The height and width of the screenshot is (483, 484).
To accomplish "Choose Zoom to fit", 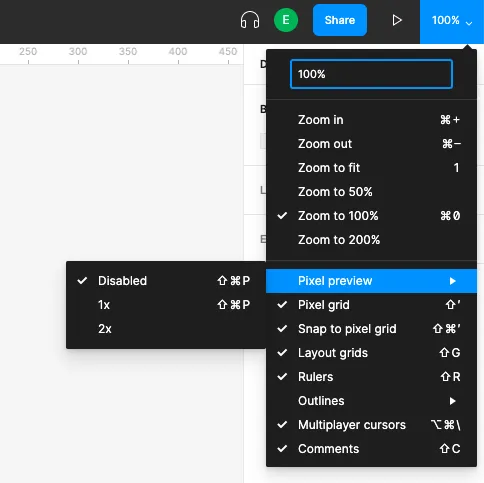I will (x=371, y=168).
